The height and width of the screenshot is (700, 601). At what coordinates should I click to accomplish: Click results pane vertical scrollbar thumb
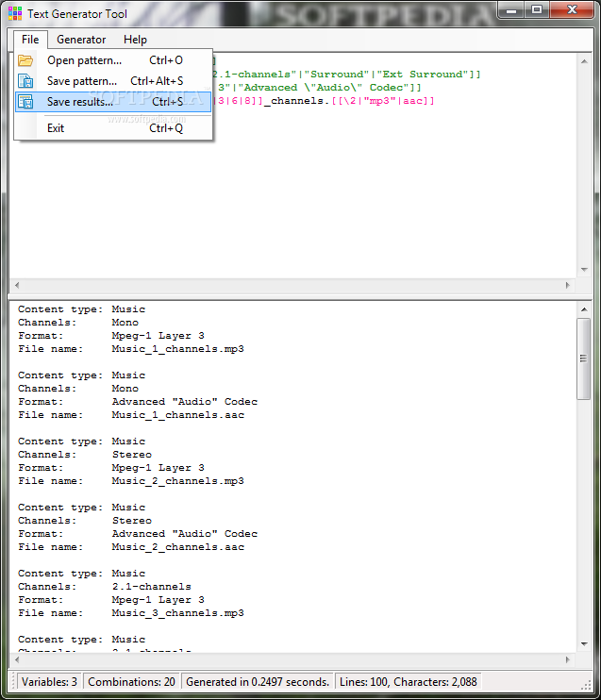pos(584,358)
